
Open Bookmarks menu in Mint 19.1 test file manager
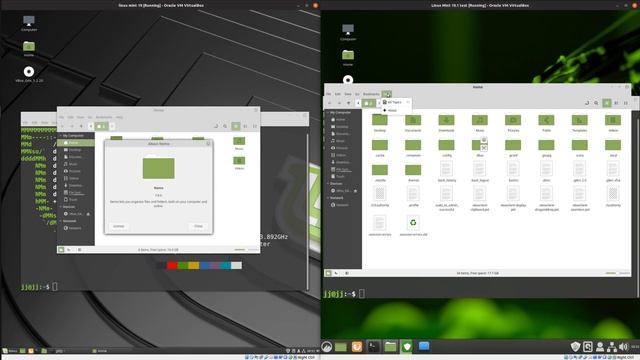point(371,94)
